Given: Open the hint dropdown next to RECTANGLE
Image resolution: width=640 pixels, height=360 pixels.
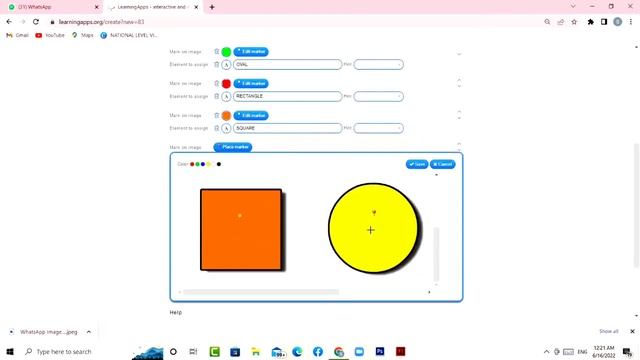Looking at the screenshot, I should [x=378, y=96].
